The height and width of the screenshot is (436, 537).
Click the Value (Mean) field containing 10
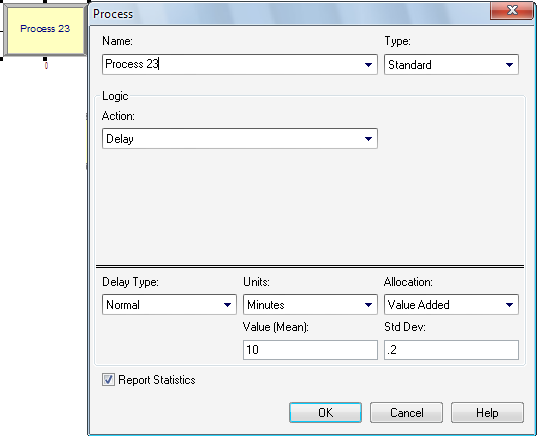(310, 350)
